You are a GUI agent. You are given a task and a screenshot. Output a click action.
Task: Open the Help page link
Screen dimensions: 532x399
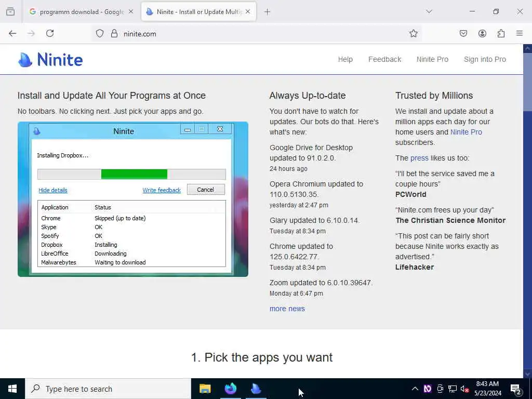(345, 59)
